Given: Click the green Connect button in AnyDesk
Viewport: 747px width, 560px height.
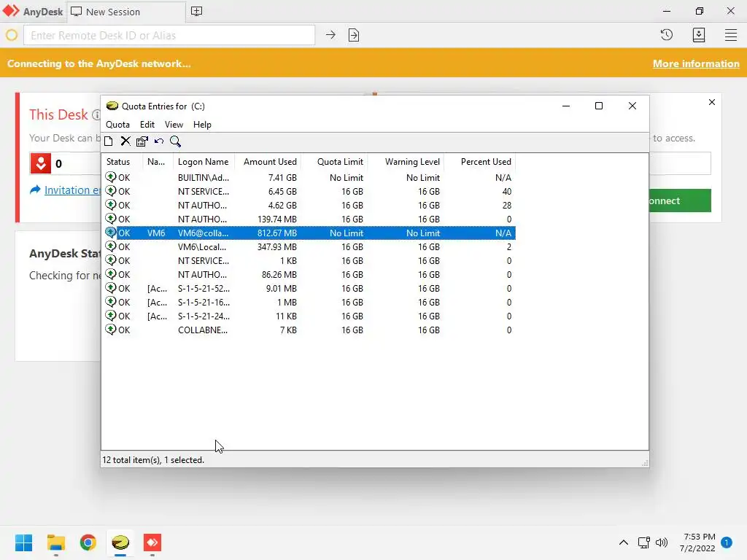Looking at the screenshot, I should pyautogui.click(x=680, y=201).
